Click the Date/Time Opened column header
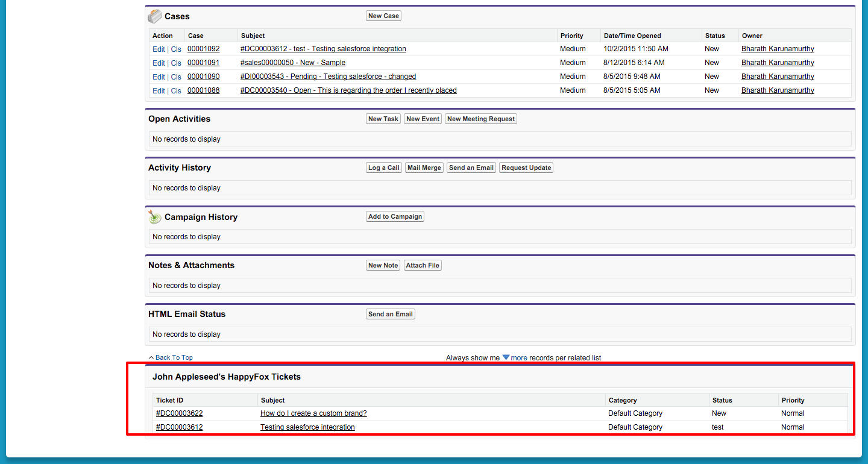The width and height of the screenshot is (868, 464). click(x=632, y=36)
